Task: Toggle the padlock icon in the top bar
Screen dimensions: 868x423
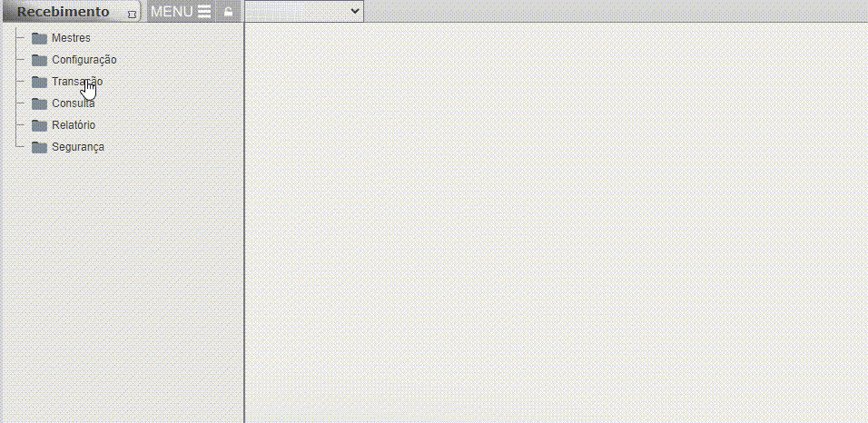Action: [228, 12]
